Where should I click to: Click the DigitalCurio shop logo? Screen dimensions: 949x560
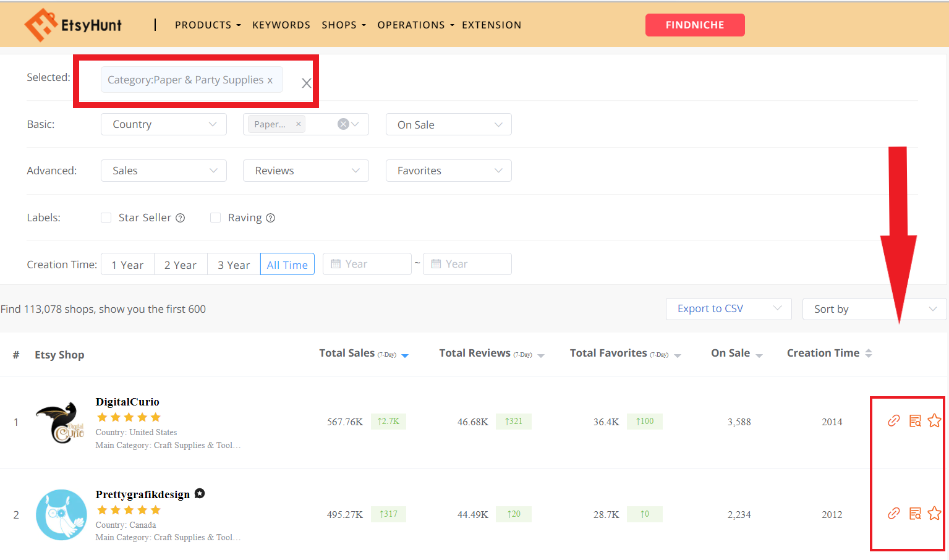(x=61, y=422)
